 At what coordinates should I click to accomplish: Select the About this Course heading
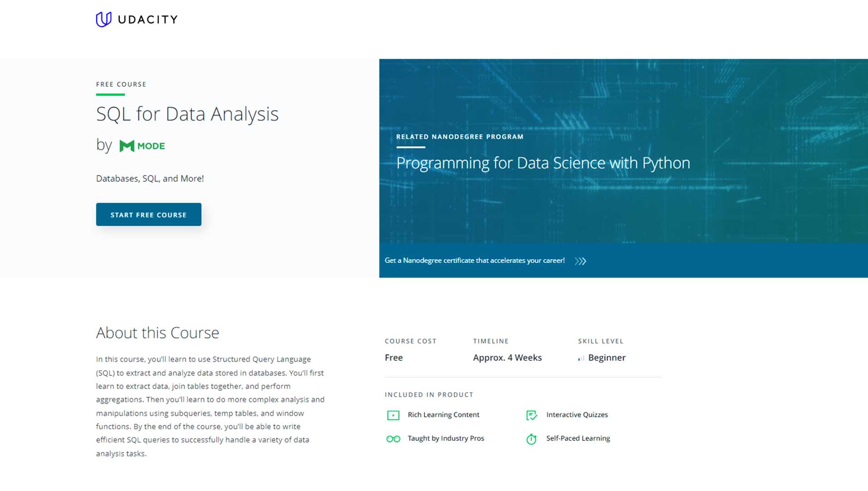[157, 332]
